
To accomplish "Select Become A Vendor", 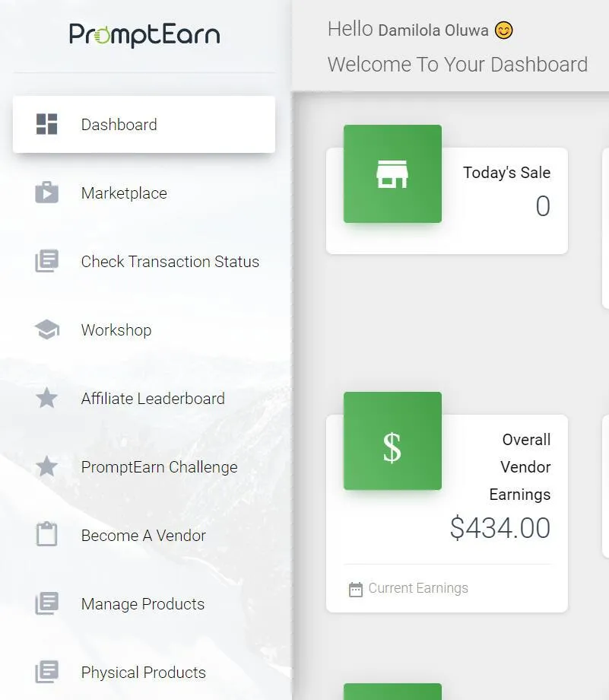I will click(x=144, y=535).
